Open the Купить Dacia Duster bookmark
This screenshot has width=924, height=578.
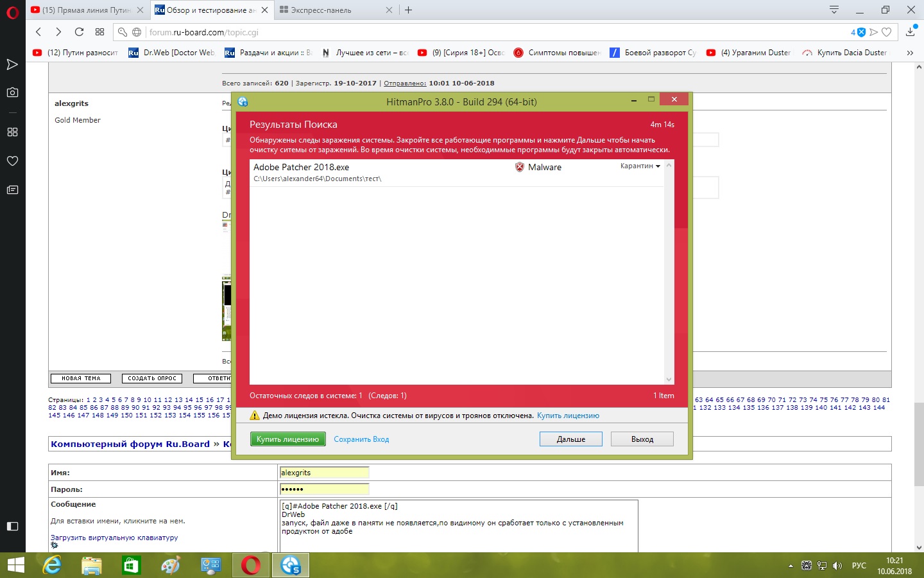coord(844,53)
